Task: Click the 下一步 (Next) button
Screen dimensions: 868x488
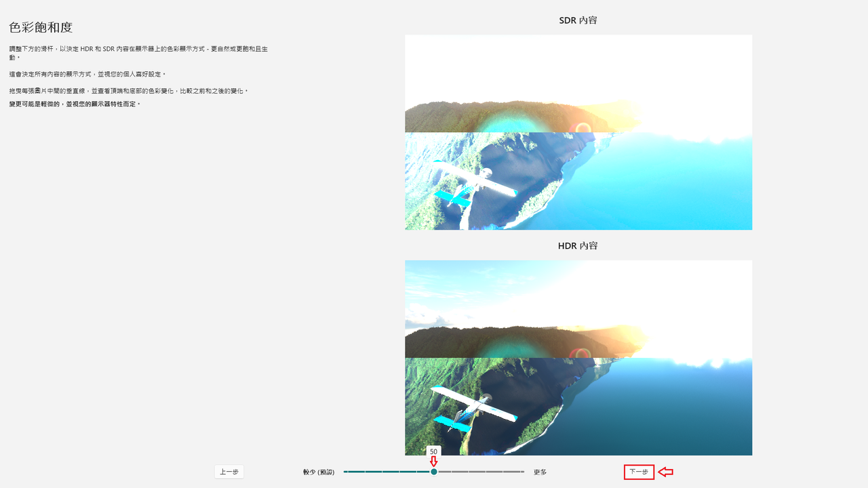Action: coord(639,472)
